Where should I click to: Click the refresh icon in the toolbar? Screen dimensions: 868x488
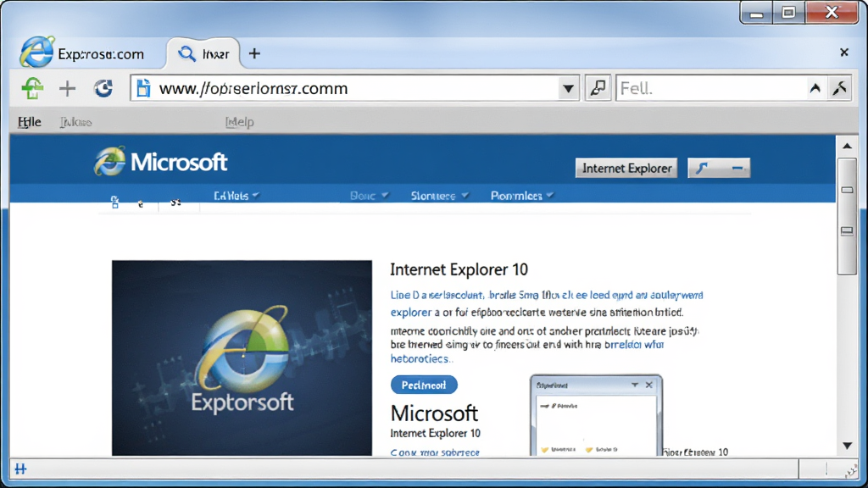(103, 88)
